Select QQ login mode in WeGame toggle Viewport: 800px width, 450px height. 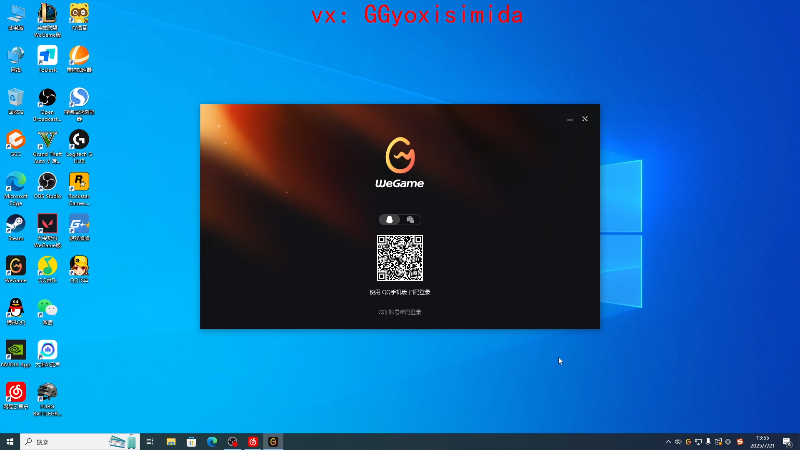(389, 219)
